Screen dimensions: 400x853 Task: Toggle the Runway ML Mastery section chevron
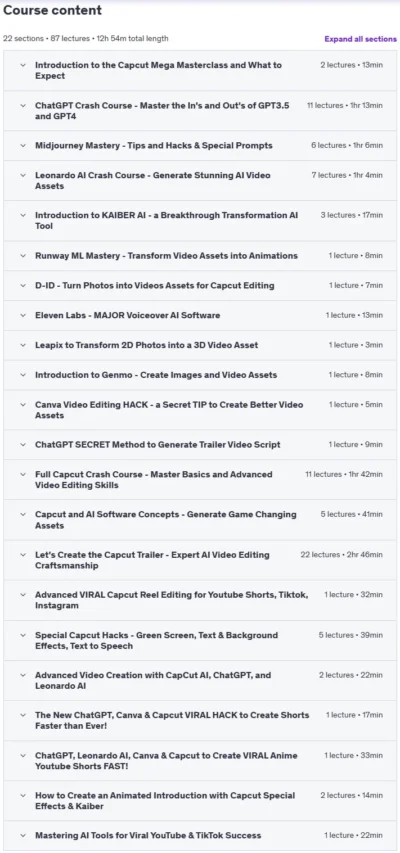[x=23, y=256]
